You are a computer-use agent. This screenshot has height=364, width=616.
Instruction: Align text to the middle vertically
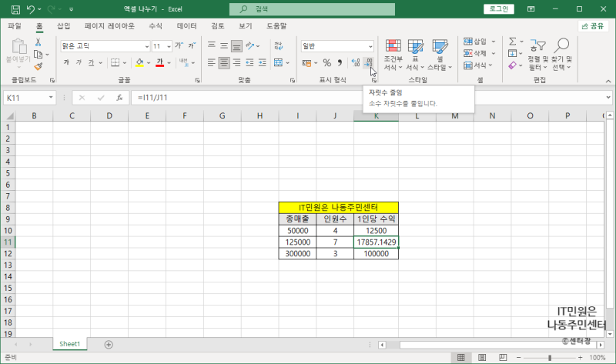pyautogui.click(x=224, y=46)
